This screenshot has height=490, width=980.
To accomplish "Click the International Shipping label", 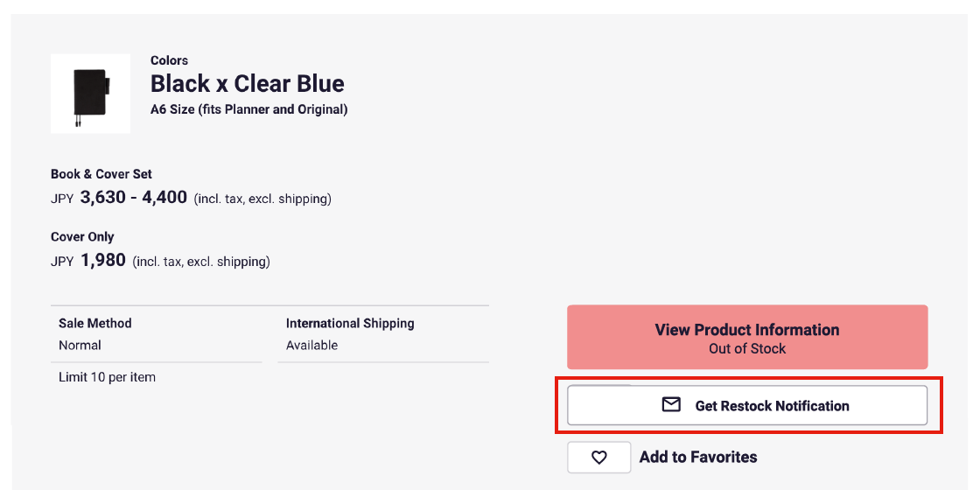I will pos(350,324).
